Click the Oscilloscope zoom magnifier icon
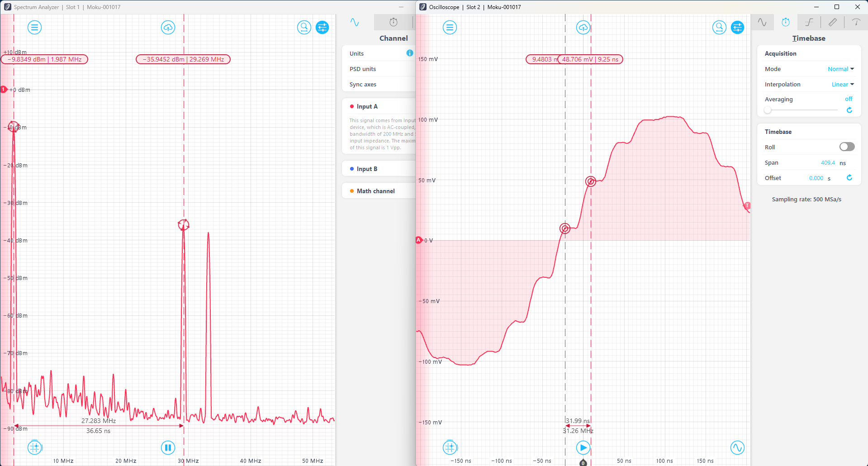868x466 pixels. 719,28
